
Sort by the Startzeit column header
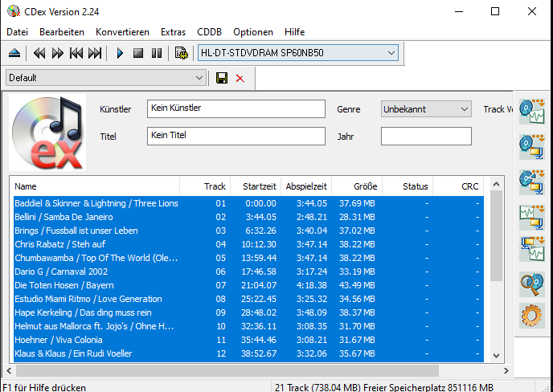pos(256,186)
